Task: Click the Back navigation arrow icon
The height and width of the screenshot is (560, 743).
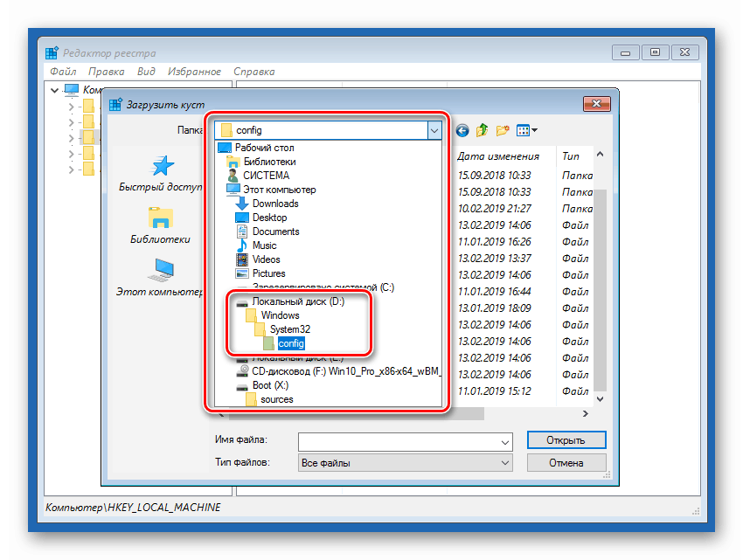Action: (x=462, y=130)
